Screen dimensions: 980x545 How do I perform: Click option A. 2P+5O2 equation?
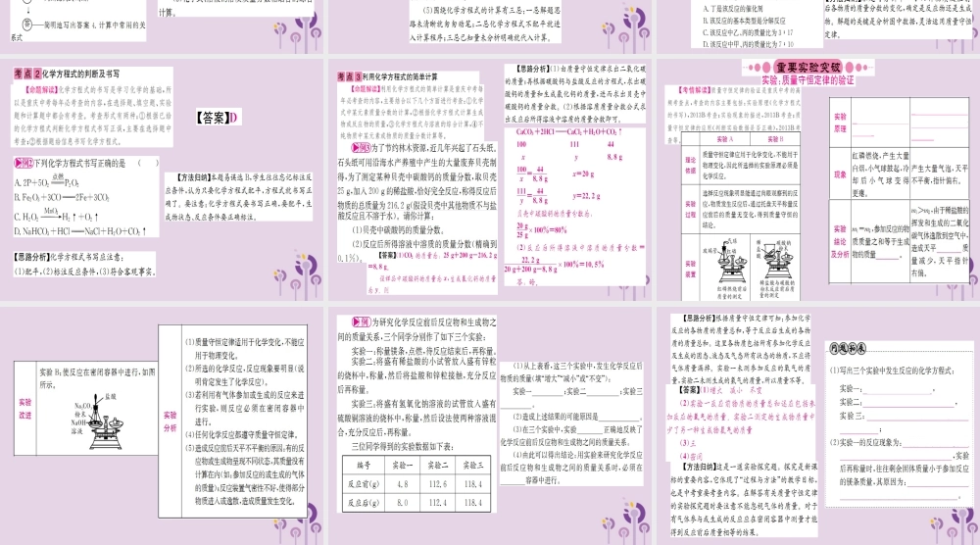pos(47,182)
